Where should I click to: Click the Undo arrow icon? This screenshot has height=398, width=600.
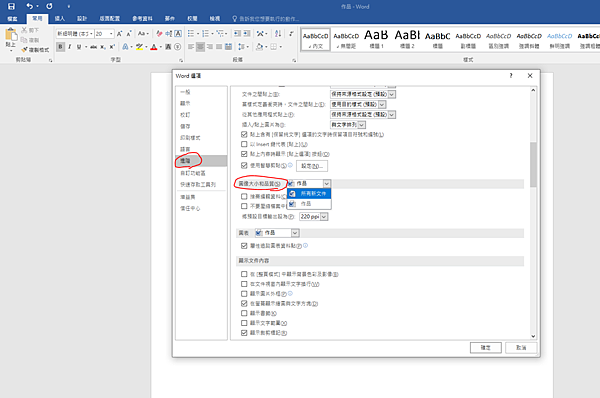29,6
